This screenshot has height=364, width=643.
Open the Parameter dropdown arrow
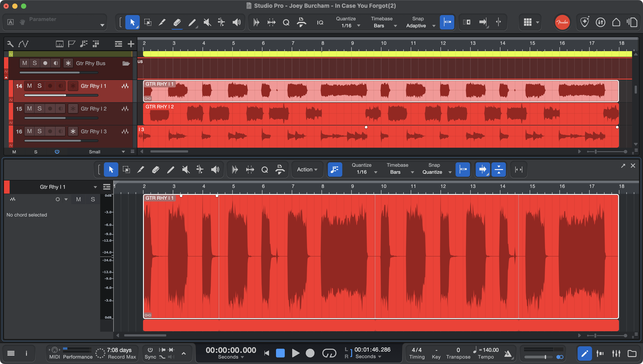[x=102, y=25]
